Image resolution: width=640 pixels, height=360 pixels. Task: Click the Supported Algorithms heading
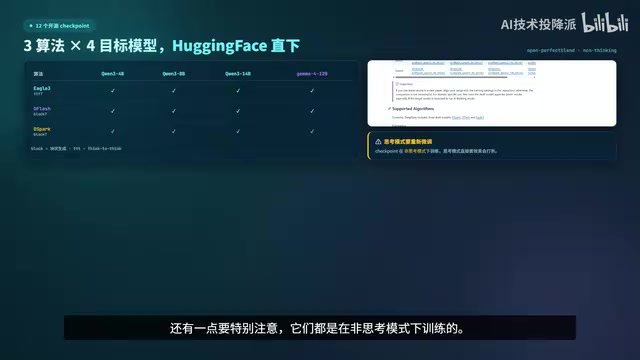(x=413, y=109)
